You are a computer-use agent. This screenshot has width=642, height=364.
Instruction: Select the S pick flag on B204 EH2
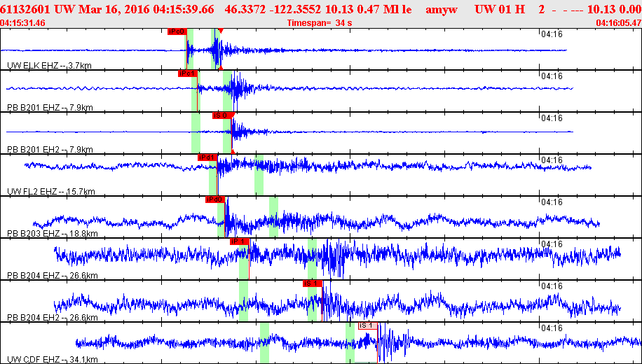coord(312,283)
